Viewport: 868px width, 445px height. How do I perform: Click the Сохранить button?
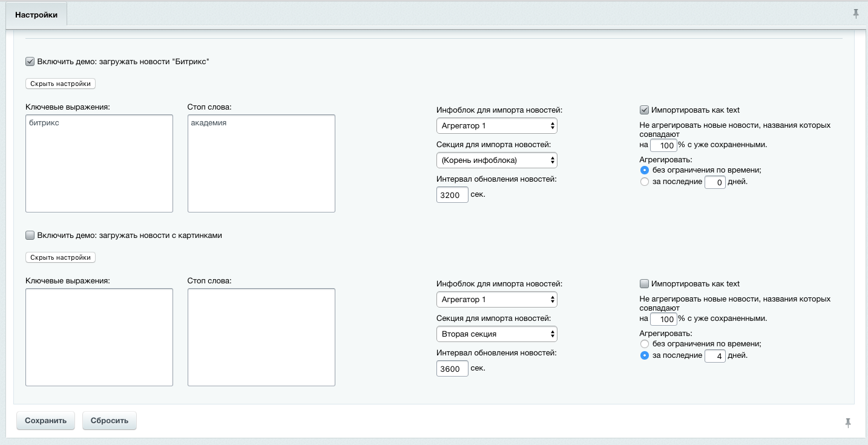45,421
